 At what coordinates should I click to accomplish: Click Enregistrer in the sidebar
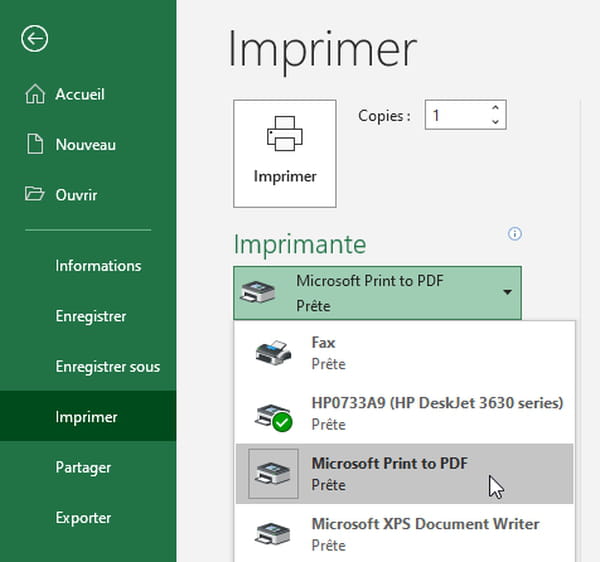pos(88,316)
